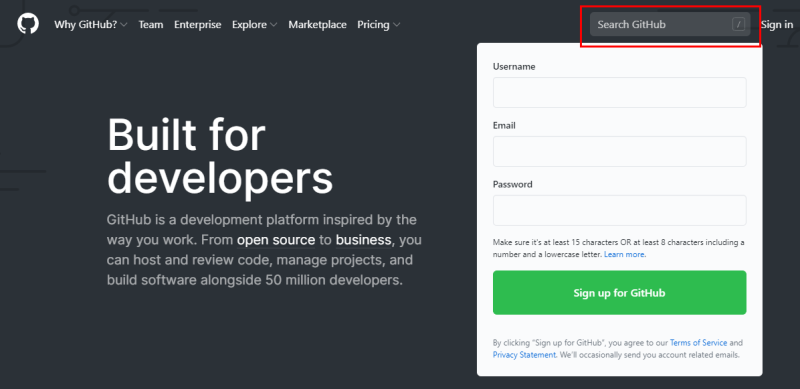Screen dimensions: 800x389
Task: Follow the business link in description
Action: pos(364,240)
